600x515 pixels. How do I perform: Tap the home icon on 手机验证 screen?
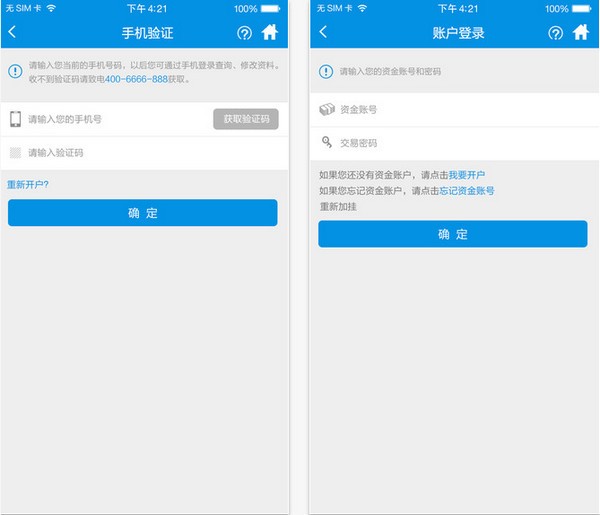click(x=270, y=32)
